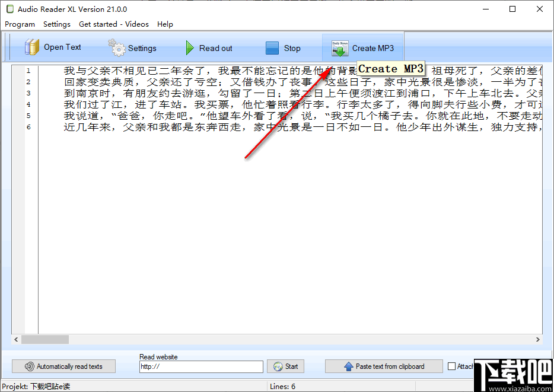554x392 pixels.
Task: Expand the Help menu
Action: [x=165, y=24]
